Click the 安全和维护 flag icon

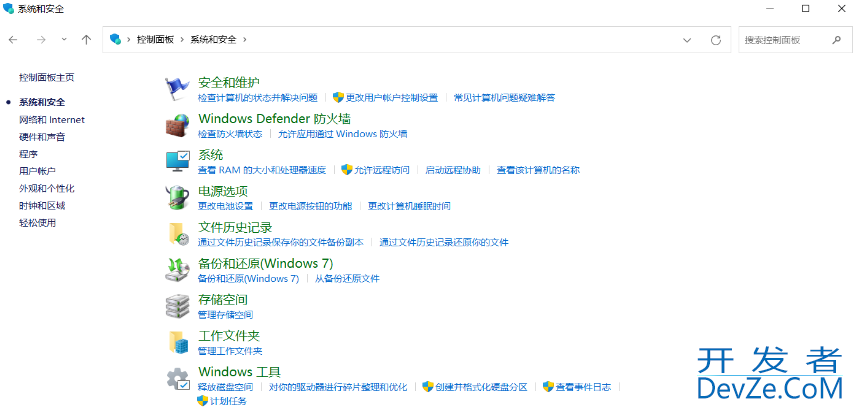coord(177,89)
